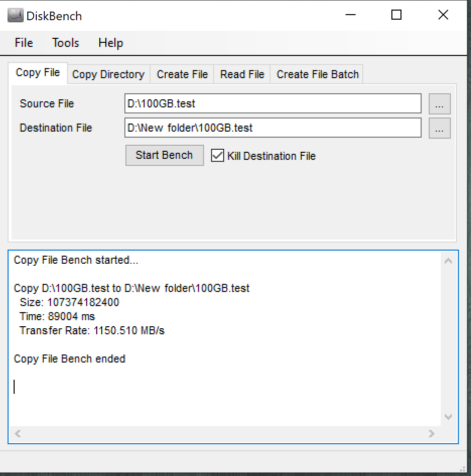Minimize the DiskBench window
Viewport: 471px width, 476px height.
tap(350, 15)
